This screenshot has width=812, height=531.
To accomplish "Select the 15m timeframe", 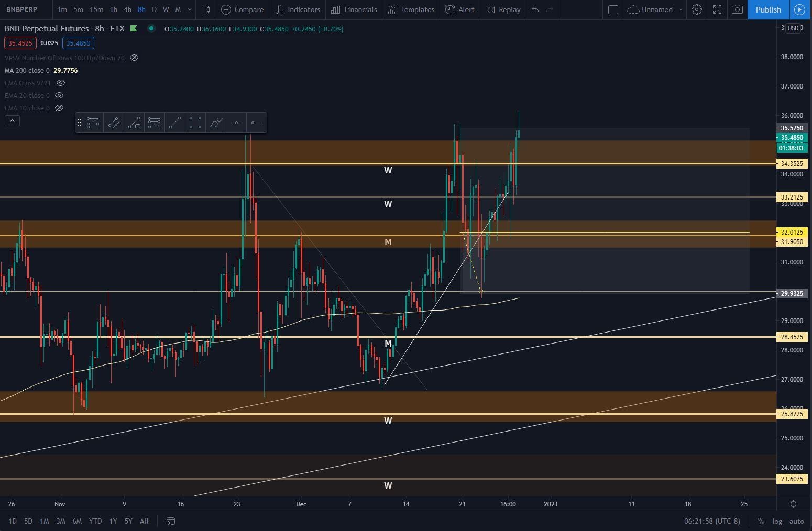I will point(96,9).
